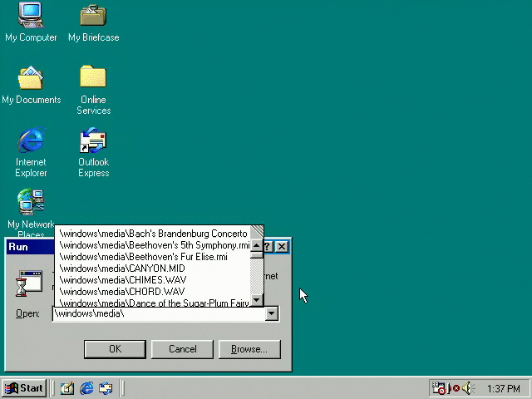Click the Start button on the taskbar
This screenshot has width=532, height=399.
tap(24, 388)
